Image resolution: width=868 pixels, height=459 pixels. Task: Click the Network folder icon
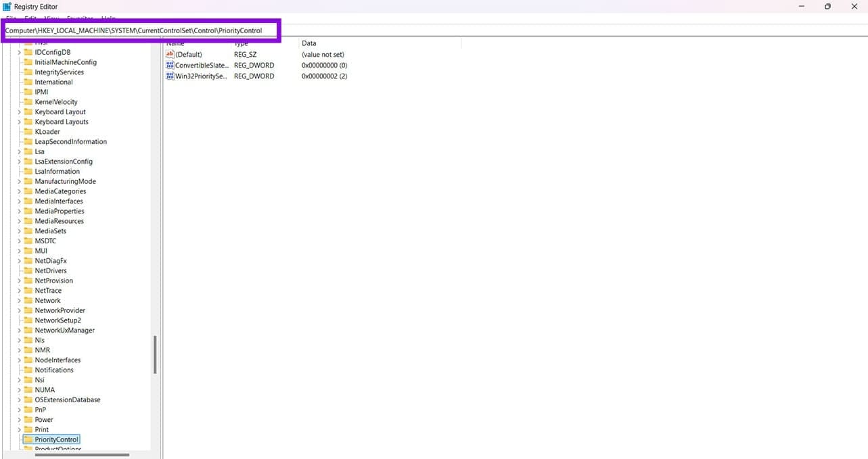[x=28, y=301]
